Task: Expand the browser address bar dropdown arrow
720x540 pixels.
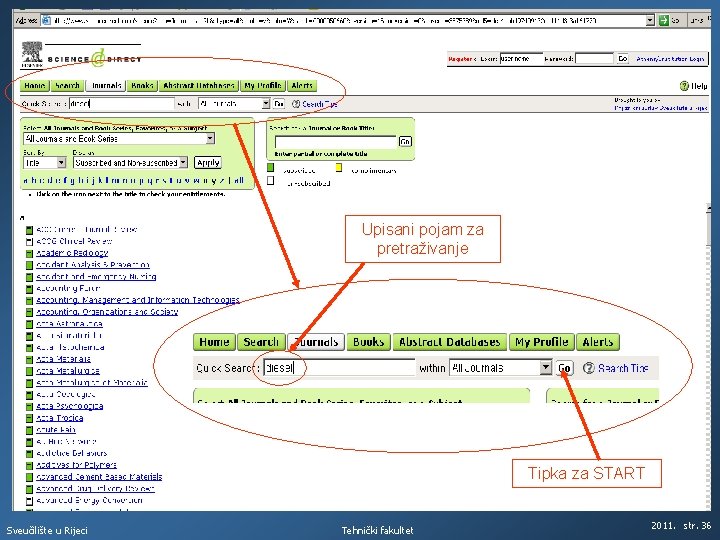Action: click(x=650, y=20)
